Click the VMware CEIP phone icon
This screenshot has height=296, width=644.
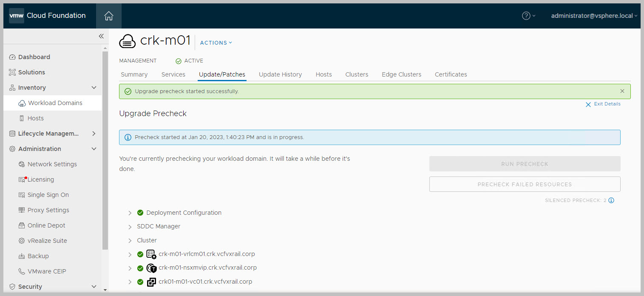pyautogui.click(x=22, y=271)
